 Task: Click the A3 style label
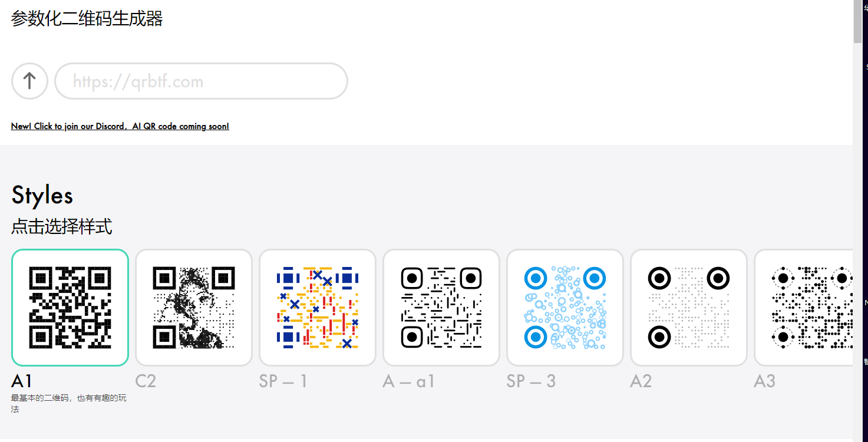pos(764,381)
